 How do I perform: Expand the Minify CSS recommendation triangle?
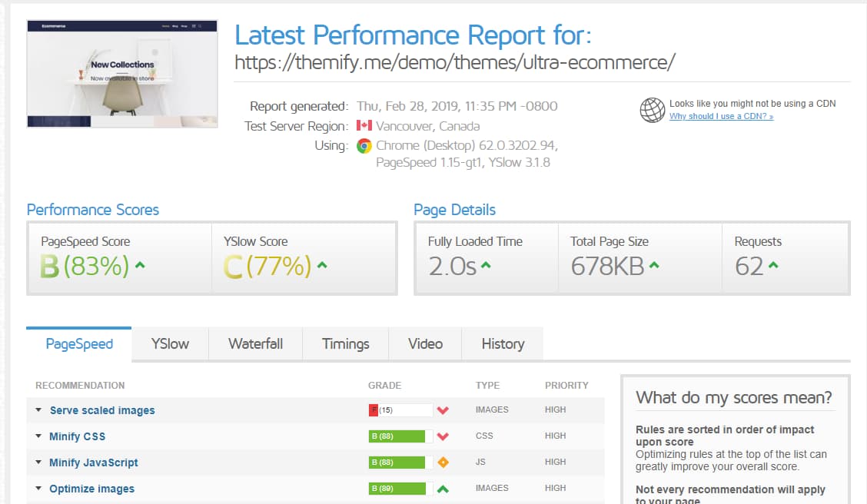[x=38, y=436]
